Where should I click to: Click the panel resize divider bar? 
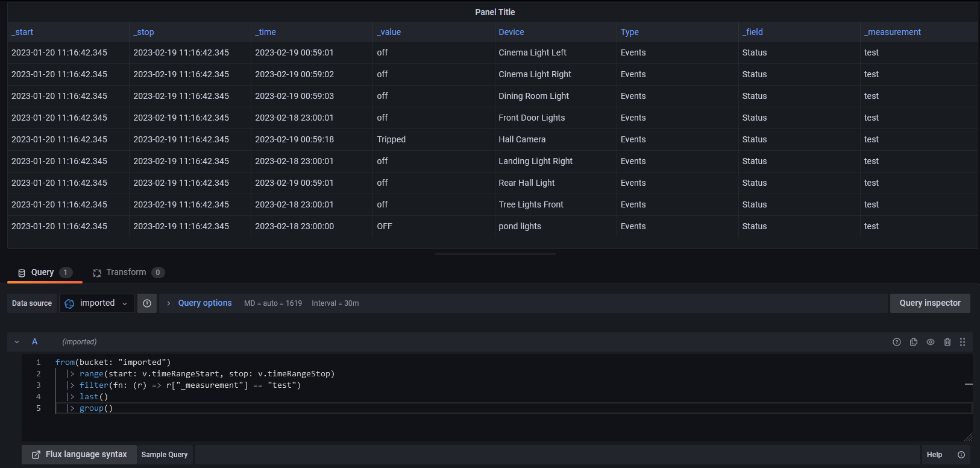495,254
